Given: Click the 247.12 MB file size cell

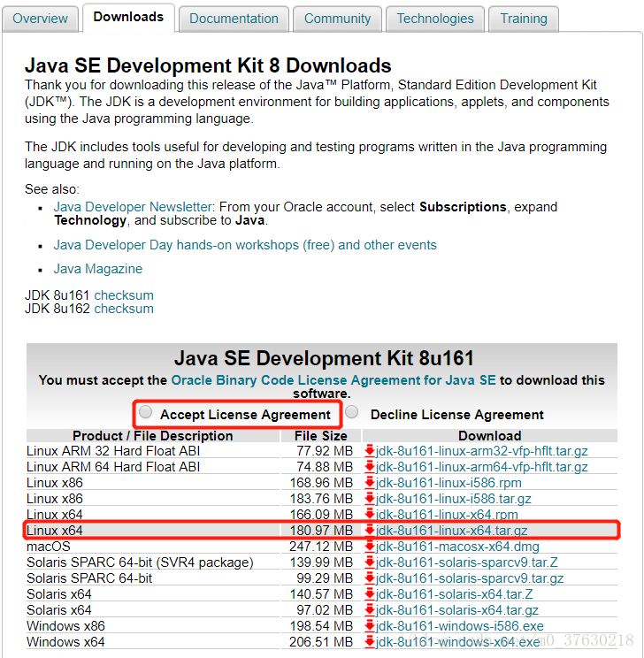Looking at the screenshot, I should pos(321,547).
